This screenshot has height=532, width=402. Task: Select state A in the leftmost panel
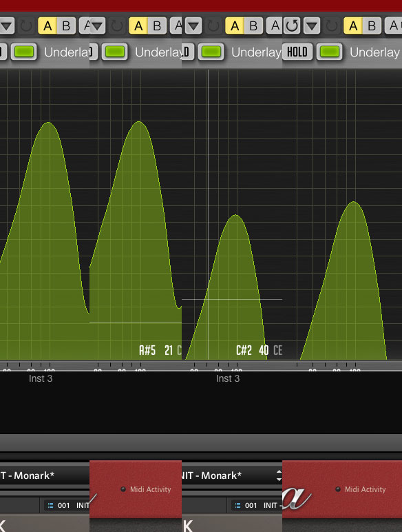tap(47, 25)
